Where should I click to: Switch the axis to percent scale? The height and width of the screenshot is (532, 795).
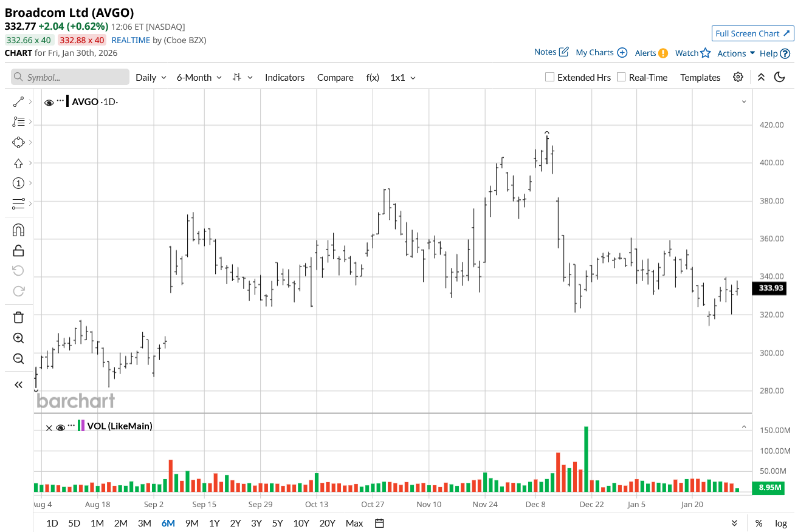point(759,523)
